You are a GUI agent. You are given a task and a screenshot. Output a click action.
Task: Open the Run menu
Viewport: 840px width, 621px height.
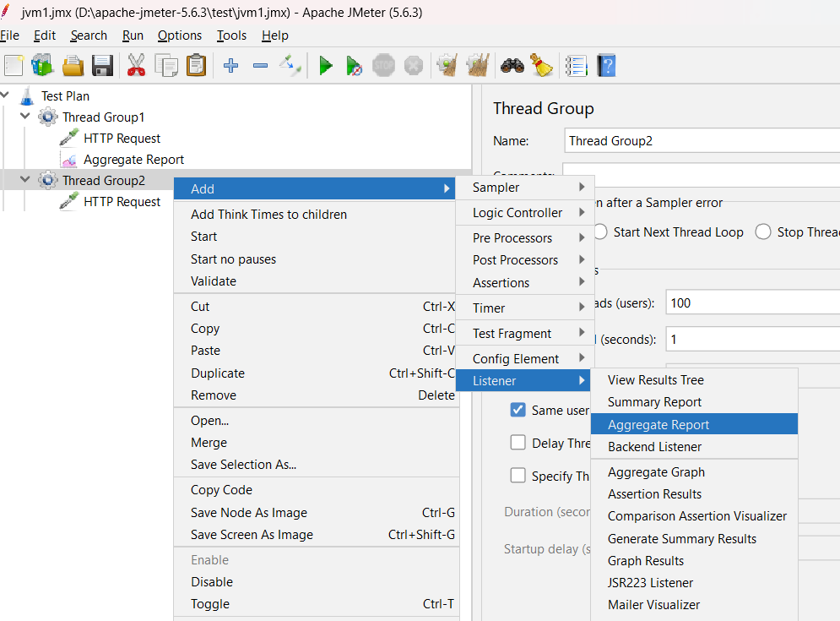pyautogui.click(x=133, y=35)
